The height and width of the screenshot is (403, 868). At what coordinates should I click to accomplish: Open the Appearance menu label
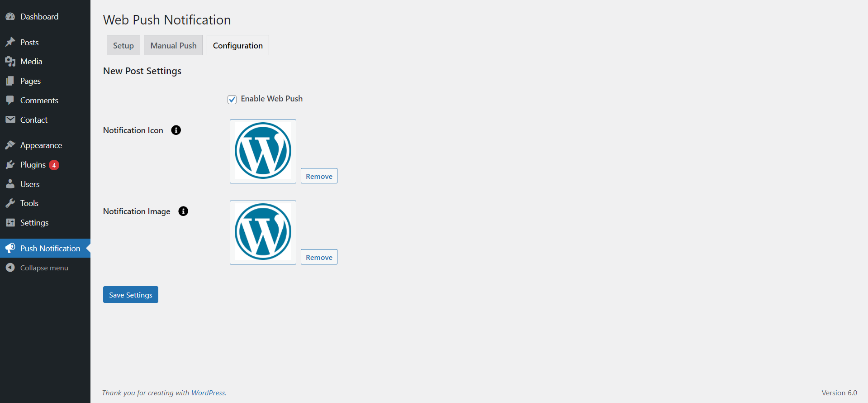41,145
